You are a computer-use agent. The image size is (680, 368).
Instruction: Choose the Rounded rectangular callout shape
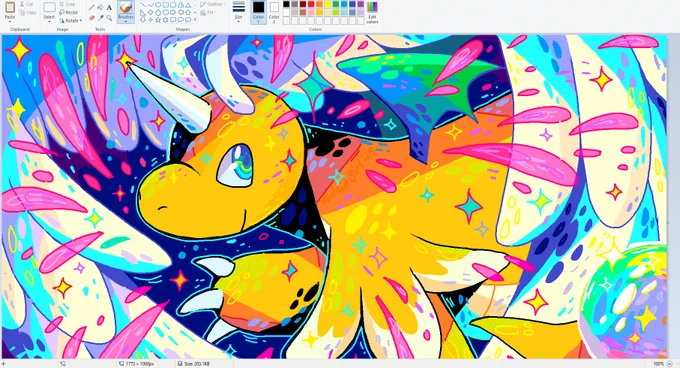click(x=173, y=20)
